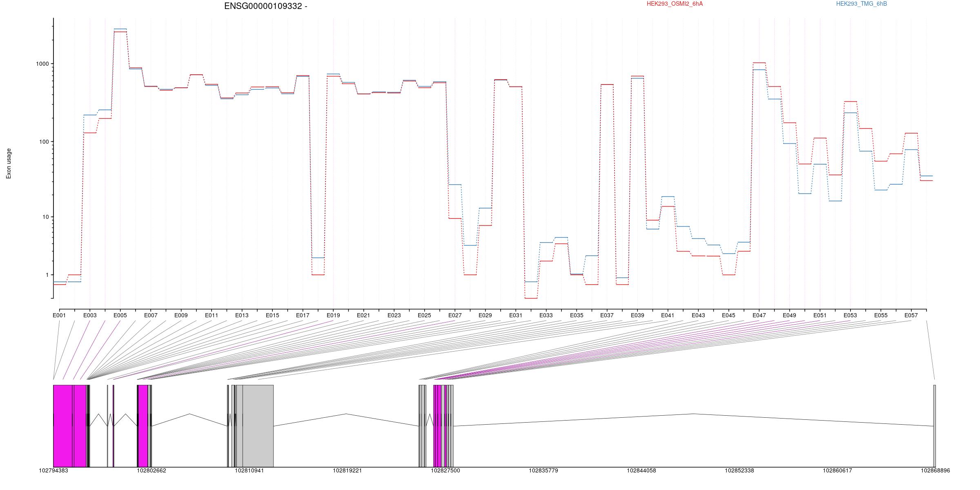Click genomic coordinate 102827500
Image resolution: width=980 pixels, height=490 pixels.
pos(445,470)
